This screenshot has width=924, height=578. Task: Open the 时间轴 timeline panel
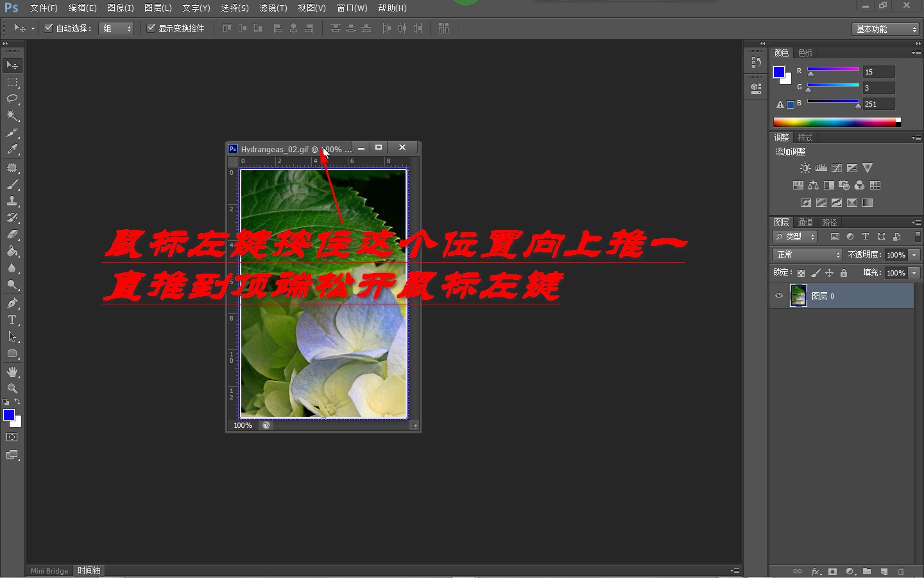89,570
